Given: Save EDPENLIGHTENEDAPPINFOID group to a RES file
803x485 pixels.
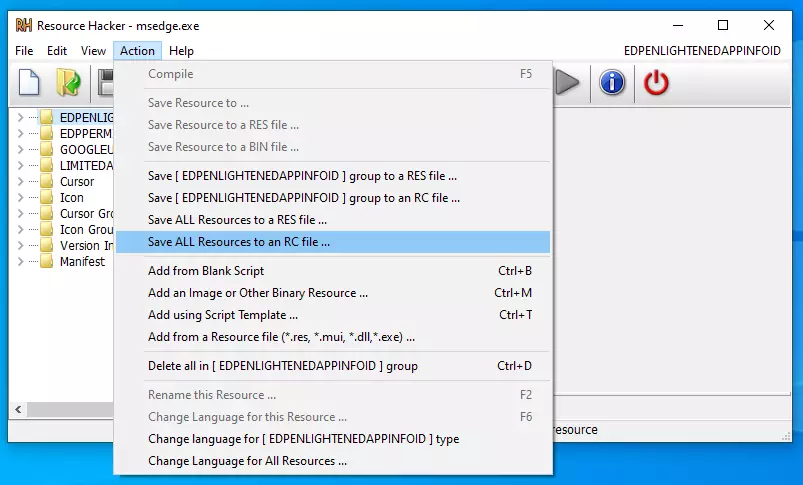Looking at the screenshot, I should click(x=333, y=176).
